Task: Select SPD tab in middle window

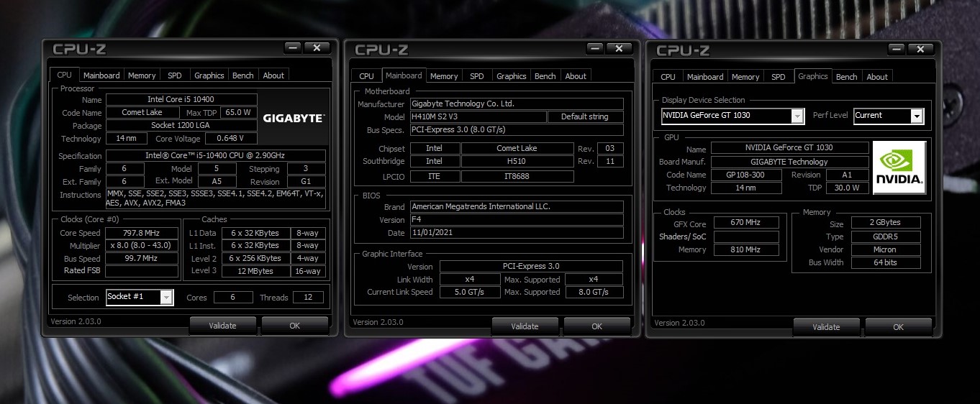Action: coord(477,76)
